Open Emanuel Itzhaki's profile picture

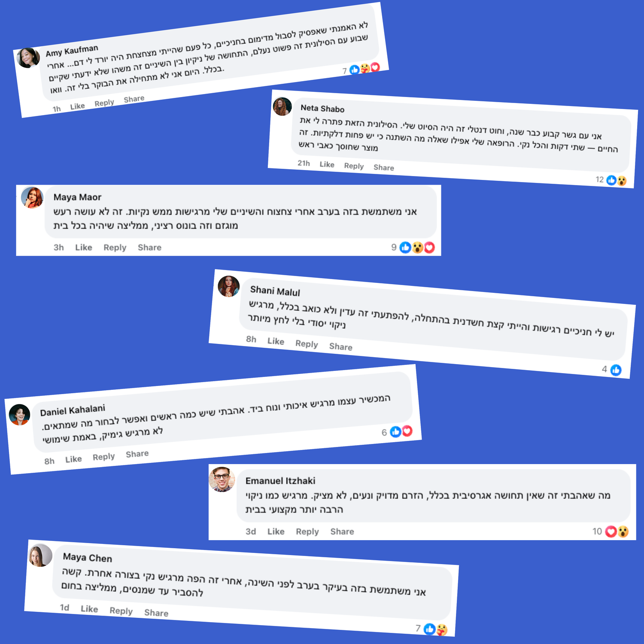222,479
